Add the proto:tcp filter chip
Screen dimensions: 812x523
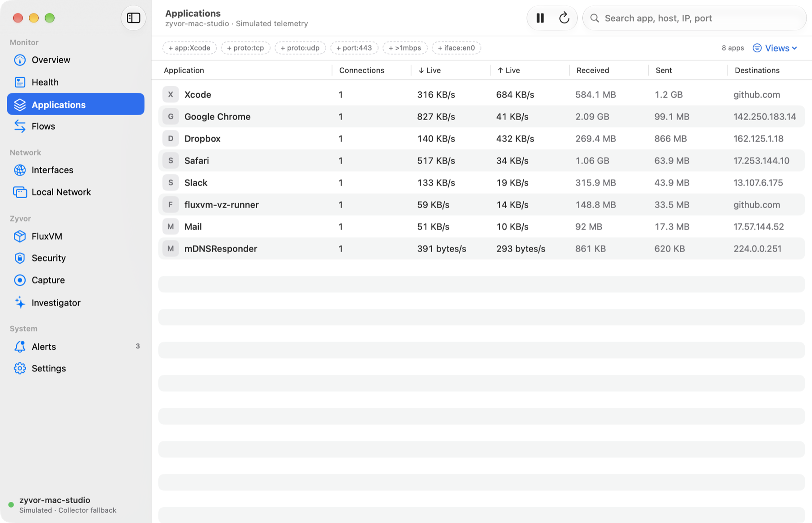(x=245, y=48)
